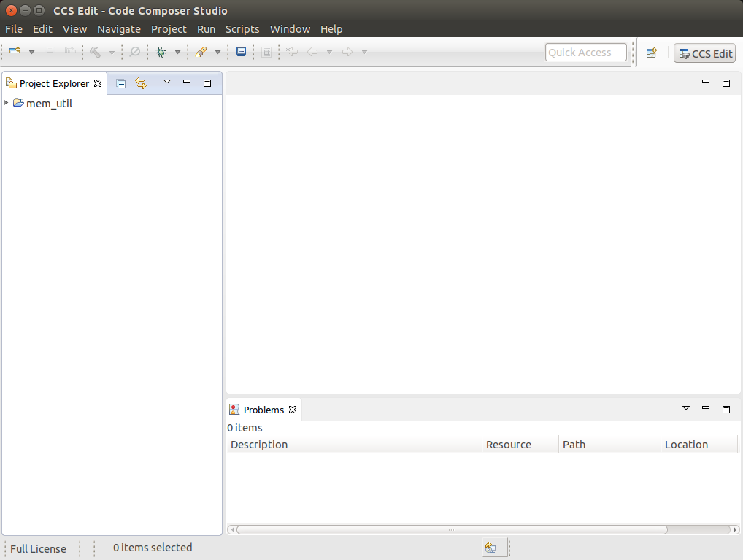Open the Project Explorer view menu arrow
The image size is (743, 560).
[166, 82]
